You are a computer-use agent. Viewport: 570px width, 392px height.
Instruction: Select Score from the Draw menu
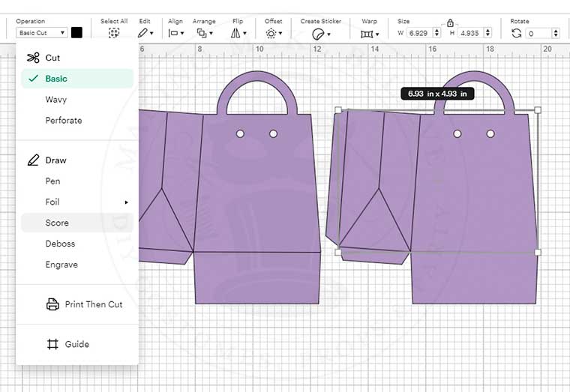point(57,223)
